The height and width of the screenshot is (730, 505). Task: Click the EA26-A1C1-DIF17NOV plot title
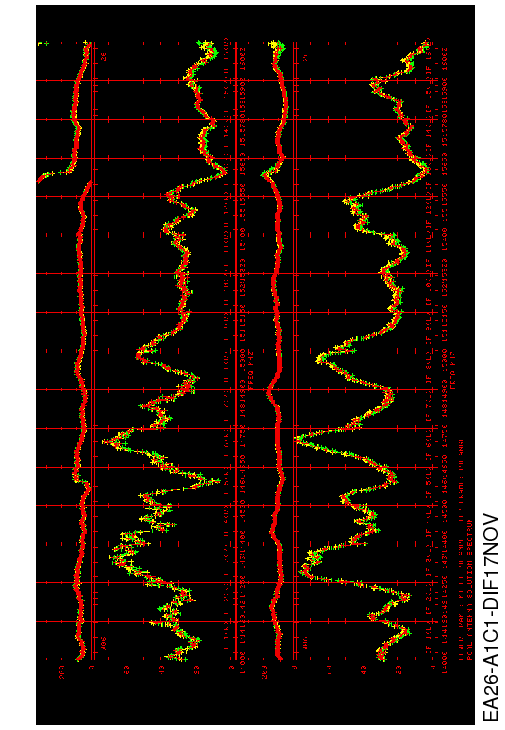[491, 617]
